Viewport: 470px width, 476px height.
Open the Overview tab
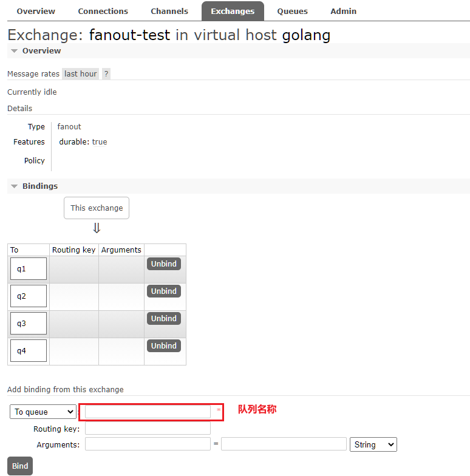tap(36, 11)
